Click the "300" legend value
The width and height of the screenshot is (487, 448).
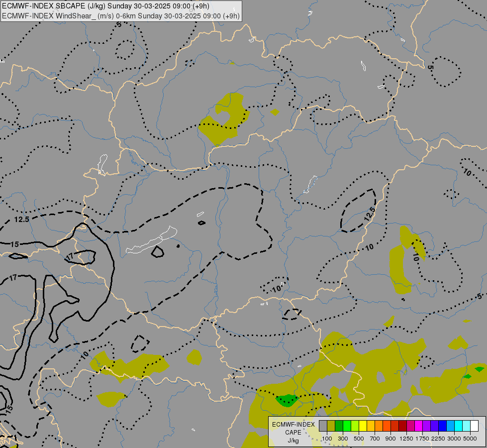click(x=343, y=439)
